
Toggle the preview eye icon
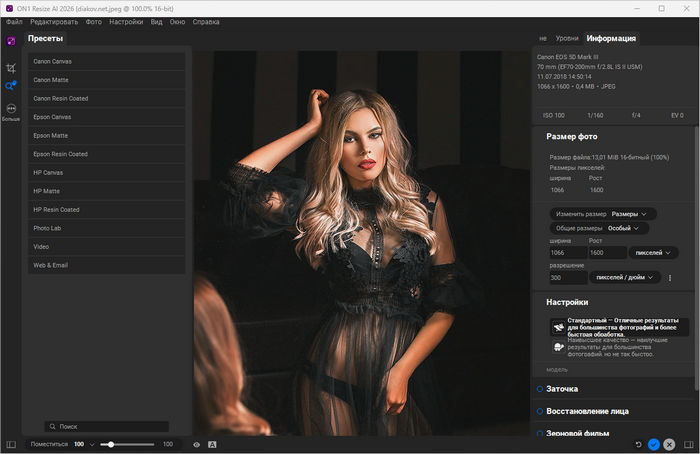(197, 444)
